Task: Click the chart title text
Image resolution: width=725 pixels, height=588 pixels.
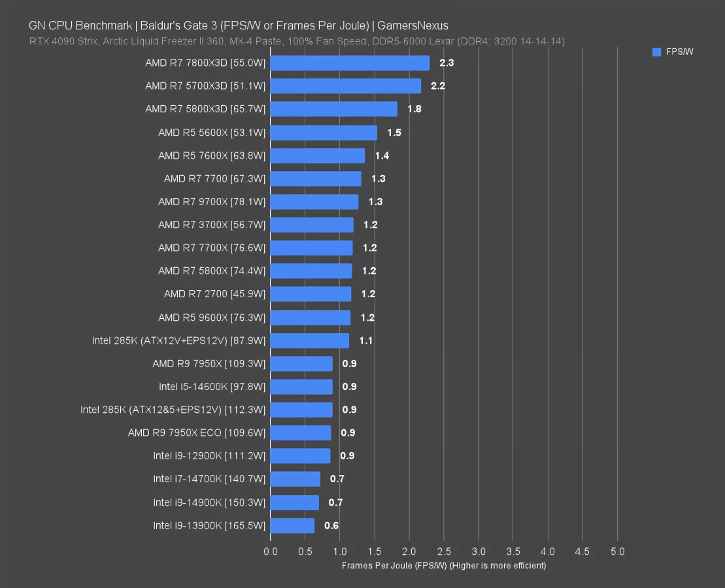Action: pyautogui.click(x=238, y=26)
